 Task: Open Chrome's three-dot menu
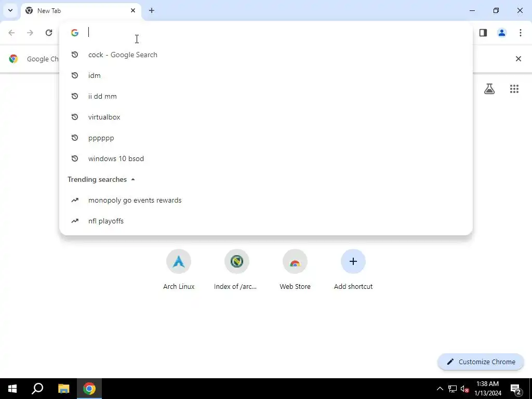(521, 33)
